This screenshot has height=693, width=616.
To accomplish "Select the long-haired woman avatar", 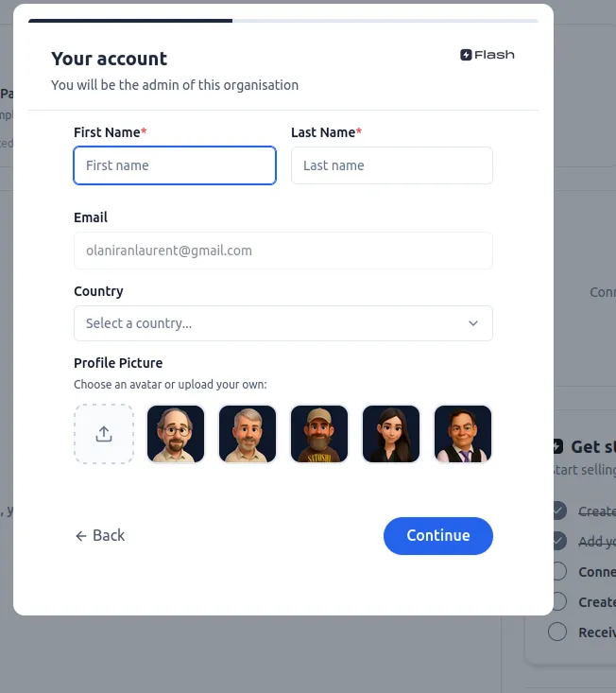I will click(x=391, y=434).
